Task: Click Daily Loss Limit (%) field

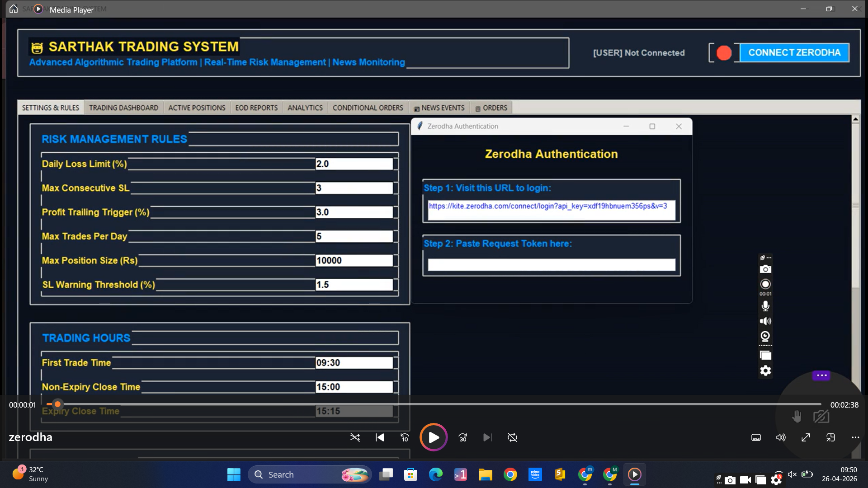Action: pos(354,164)
